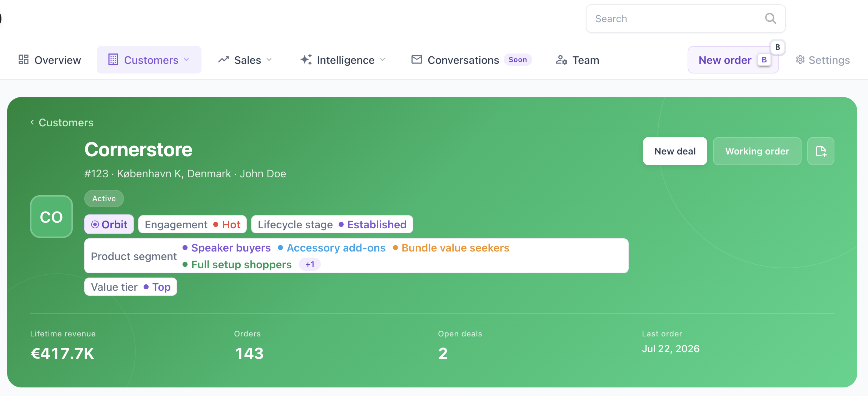Click the Active status badge

(x=104, y=198)
